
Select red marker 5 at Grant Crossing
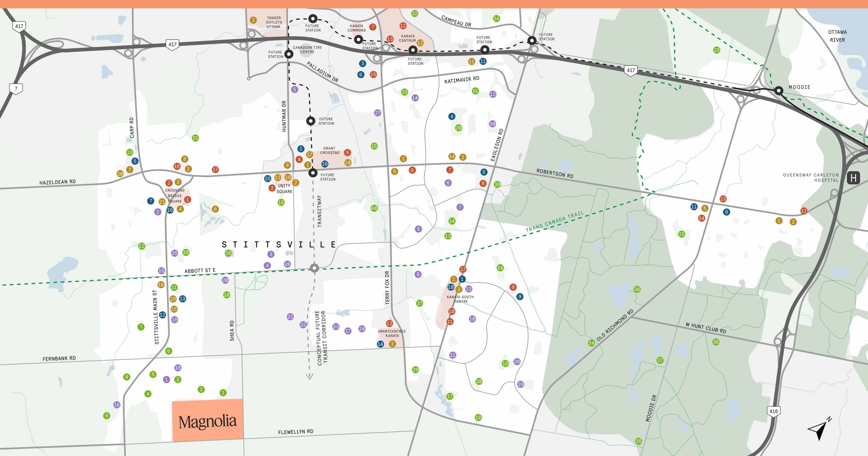pyautogui.click(x=347, y=153)
